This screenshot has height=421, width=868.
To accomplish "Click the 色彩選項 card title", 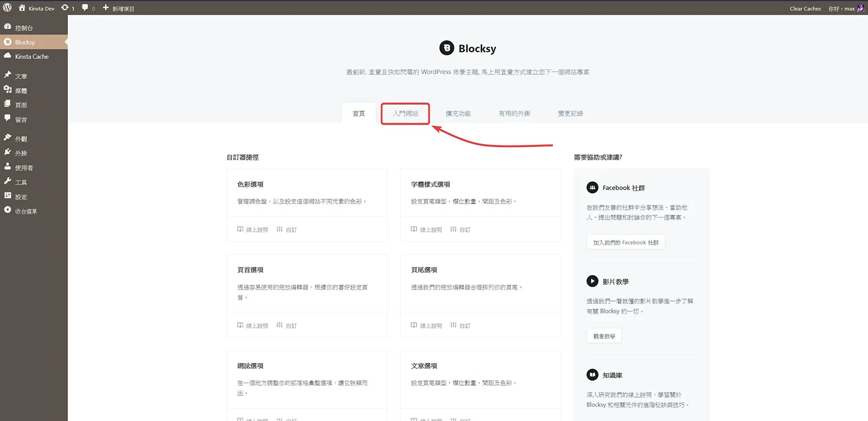I will click(x=250, y=184).
